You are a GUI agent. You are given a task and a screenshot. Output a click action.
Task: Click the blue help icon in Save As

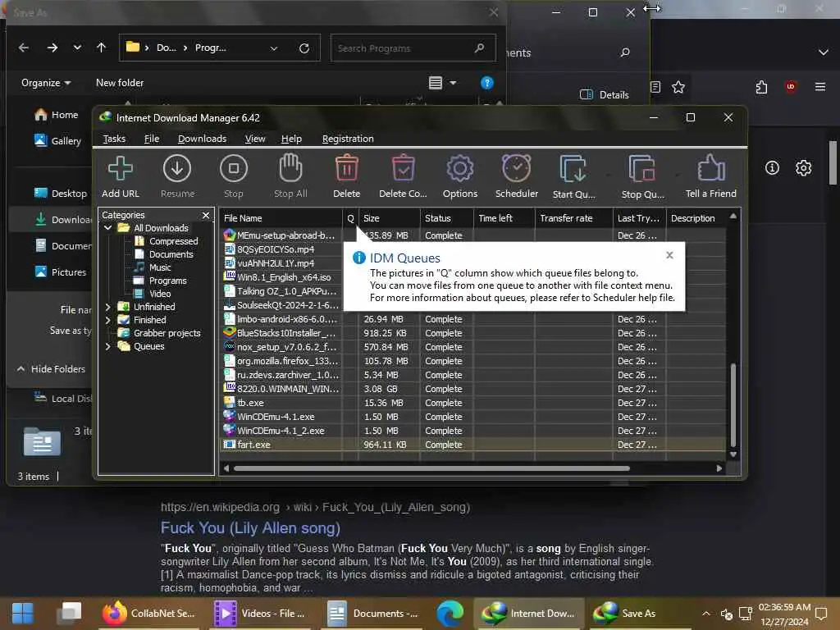coord(486,83)
